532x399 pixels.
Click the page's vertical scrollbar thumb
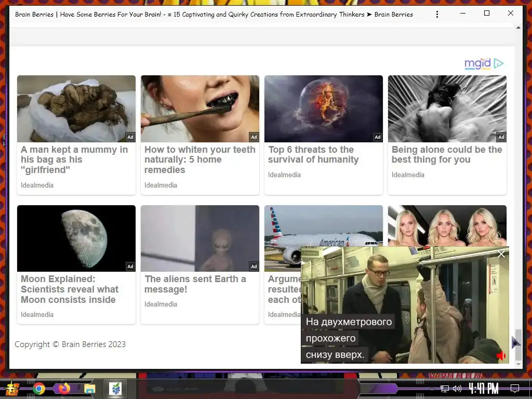click(x=518, y=345)
